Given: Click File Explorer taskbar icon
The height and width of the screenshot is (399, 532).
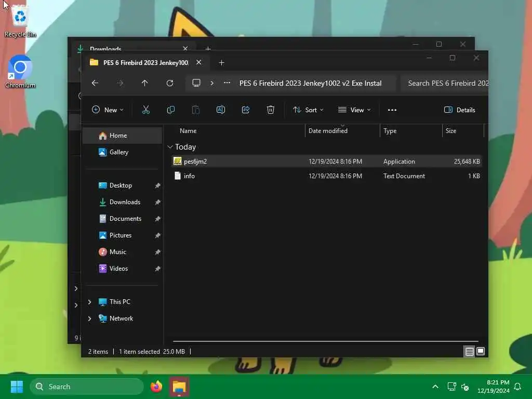Looking at the screenshot, I should 179,387.
